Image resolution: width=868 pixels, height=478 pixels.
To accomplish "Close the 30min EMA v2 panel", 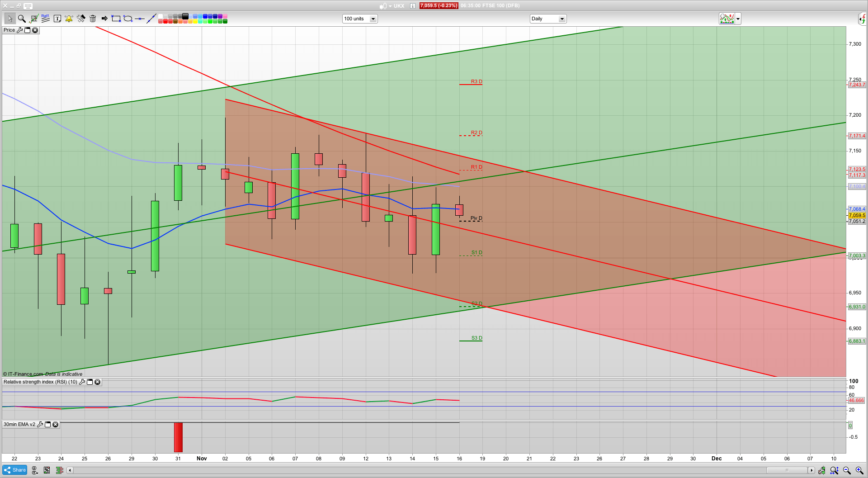I will (x=55, y=425).
